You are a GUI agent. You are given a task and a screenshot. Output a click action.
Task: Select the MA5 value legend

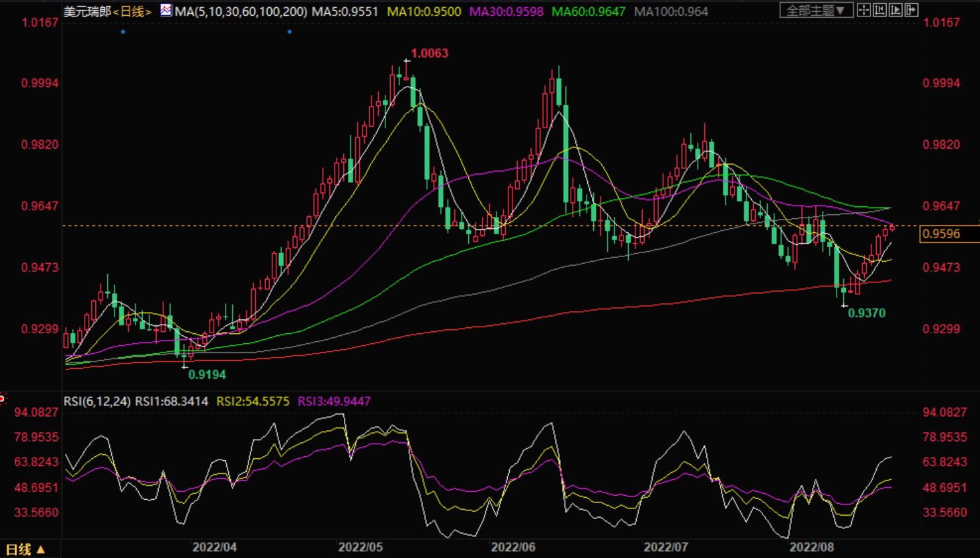click(x=345, y=12)
